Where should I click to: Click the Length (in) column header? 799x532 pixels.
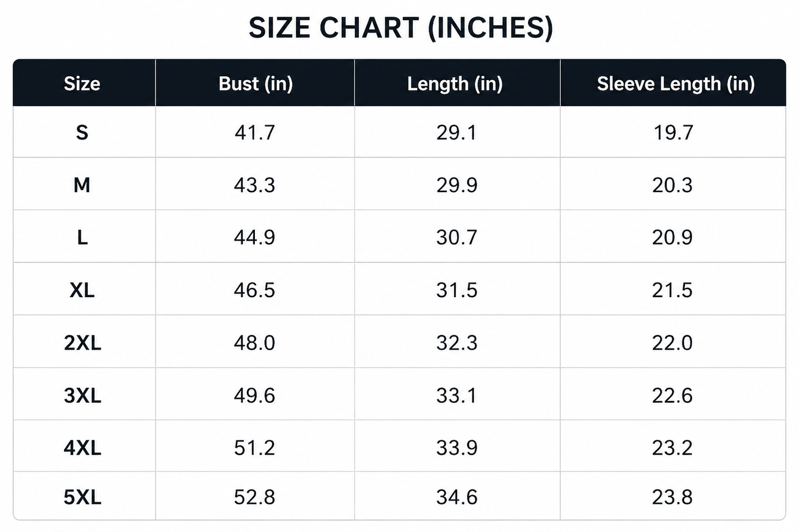pos(455,83)
